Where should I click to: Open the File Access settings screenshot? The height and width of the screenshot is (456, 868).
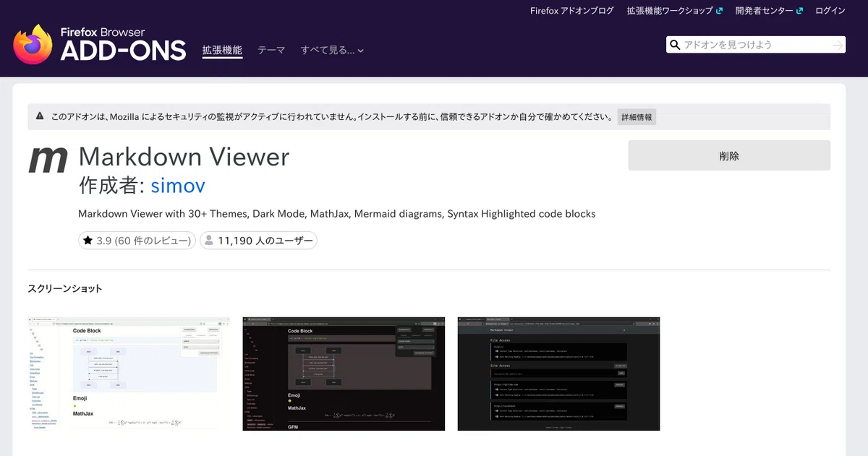(558, 373)
